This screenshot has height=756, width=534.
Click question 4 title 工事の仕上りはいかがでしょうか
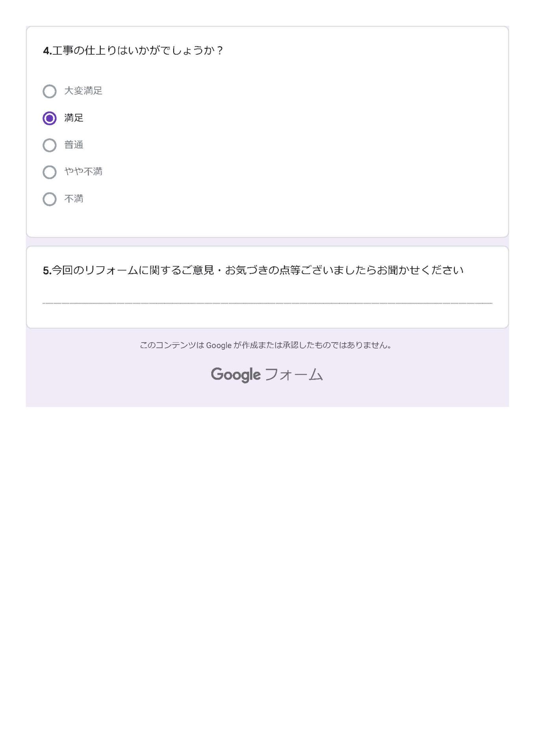[x=133, y=50]
